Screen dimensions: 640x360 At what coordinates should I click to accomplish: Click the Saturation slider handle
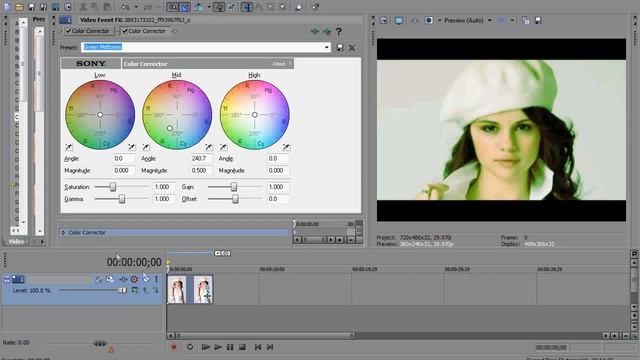pos(113,187)
